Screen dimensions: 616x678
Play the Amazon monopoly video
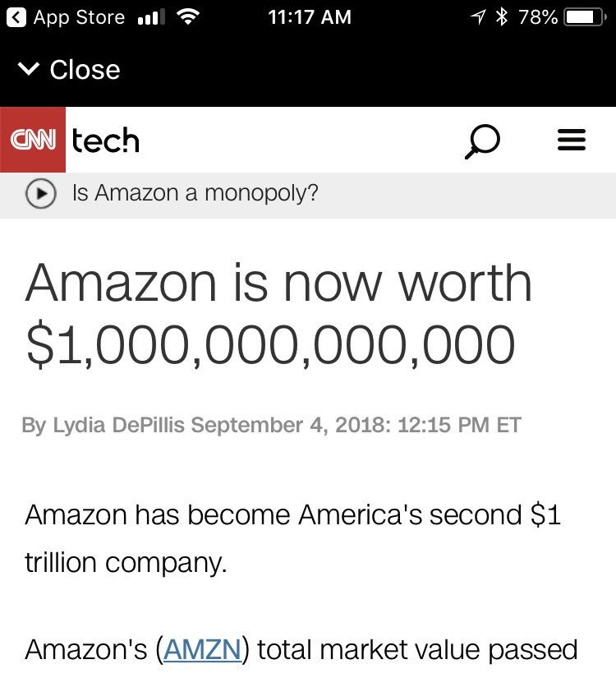(41, 194)
